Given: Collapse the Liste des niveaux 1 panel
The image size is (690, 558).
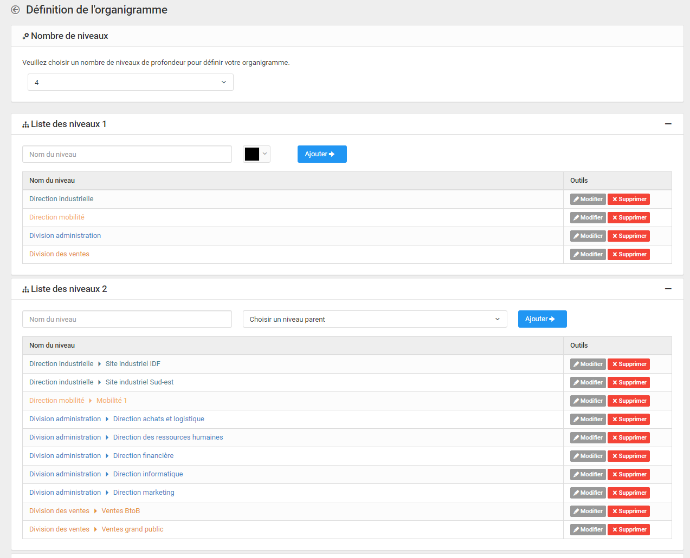Looking at the screenshot, I should click(668, 124).
